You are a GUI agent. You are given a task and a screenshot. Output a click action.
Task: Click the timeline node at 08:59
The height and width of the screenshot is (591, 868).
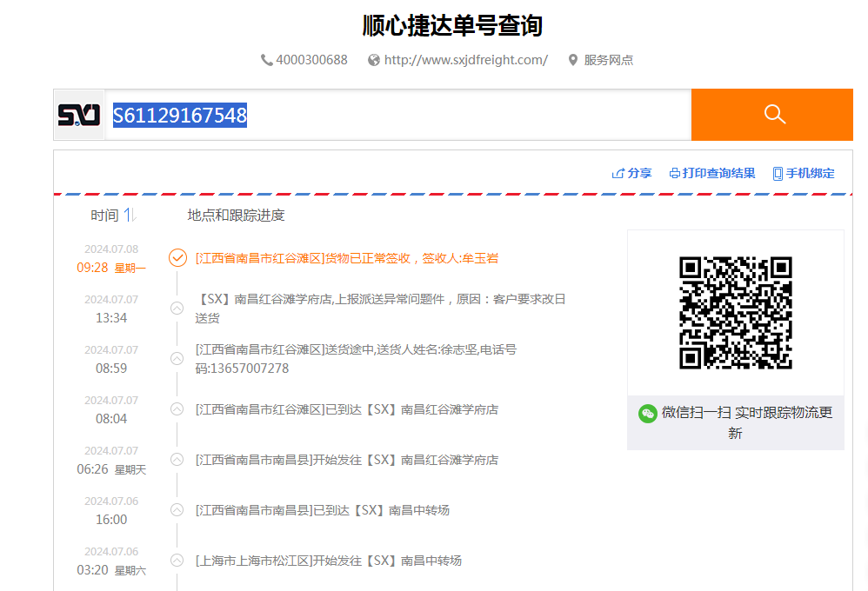pyautogui.click(x=177, y=359)
